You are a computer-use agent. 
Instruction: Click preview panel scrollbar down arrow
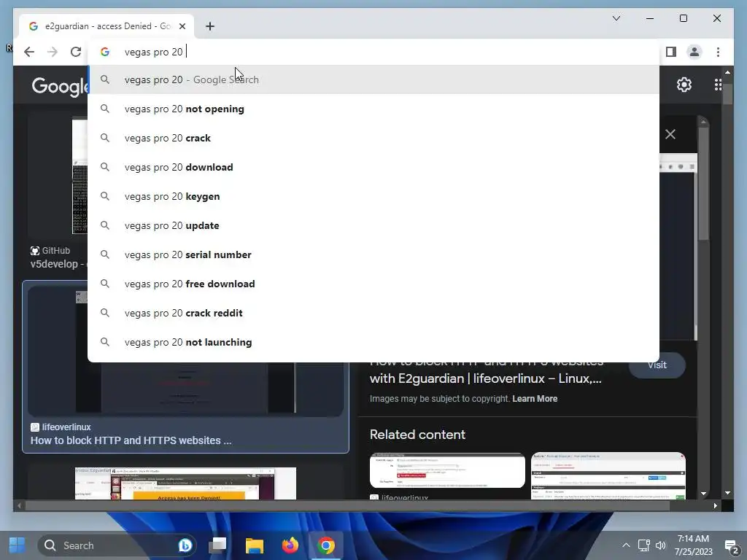point(703,494)
